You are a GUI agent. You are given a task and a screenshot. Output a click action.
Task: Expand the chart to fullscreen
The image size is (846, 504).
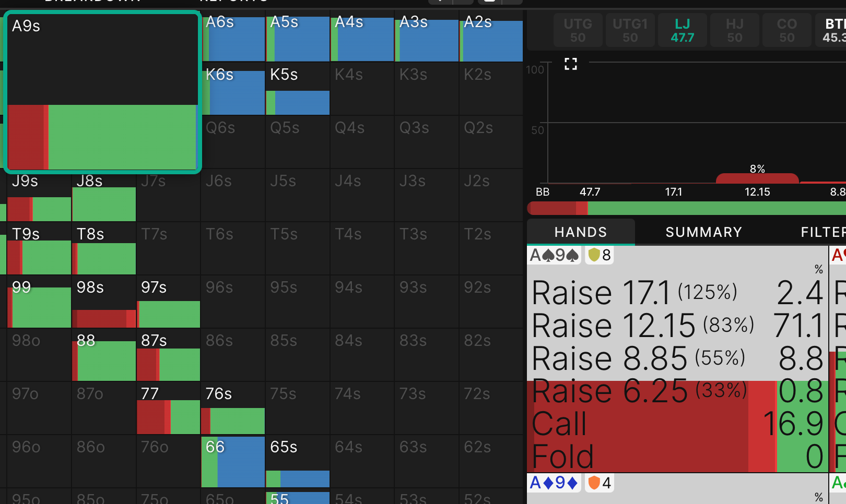571,64
